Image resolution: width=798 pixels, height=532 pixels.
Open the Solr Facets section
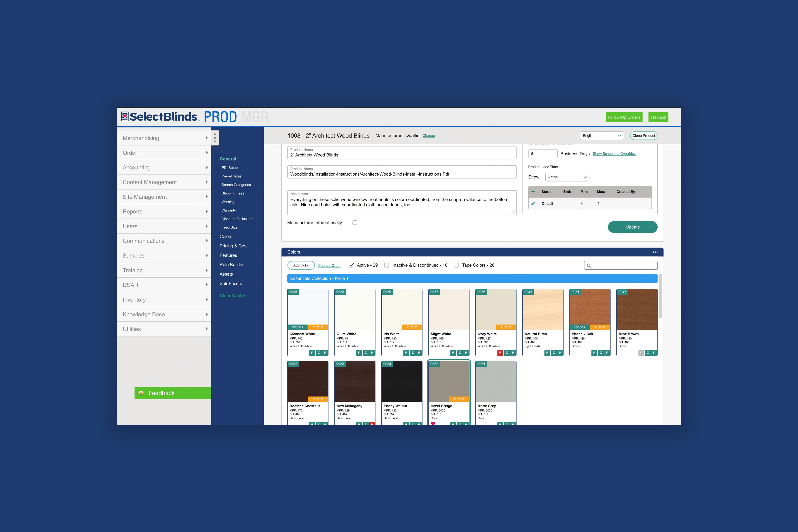pyautogui.click(x=231, y=284)
